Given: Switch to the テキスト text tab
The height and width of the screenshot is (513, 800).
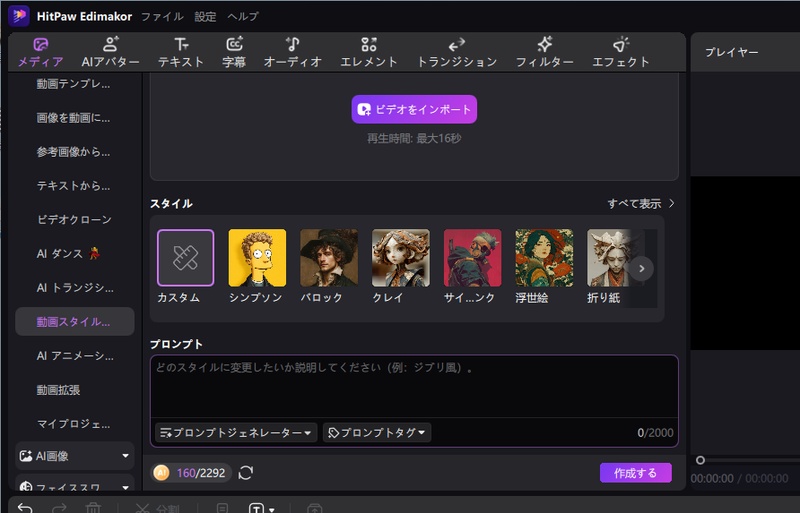Looking at the screenshot, I should [181, 53].
